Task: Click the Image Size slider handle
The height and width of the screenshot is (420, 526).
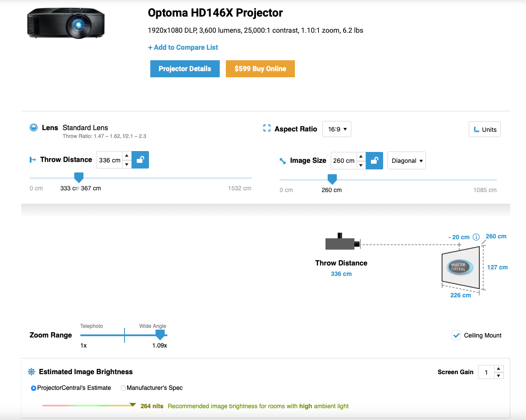Action: [332, 179]
